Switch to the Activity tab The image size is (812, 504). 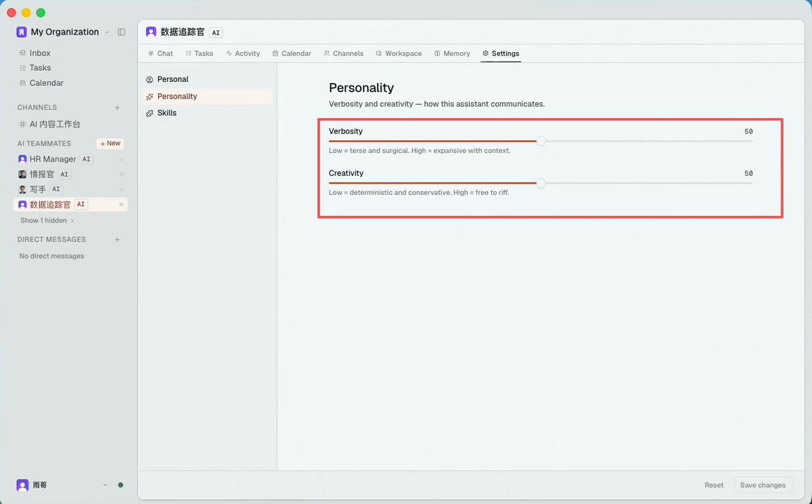[243, 53]
